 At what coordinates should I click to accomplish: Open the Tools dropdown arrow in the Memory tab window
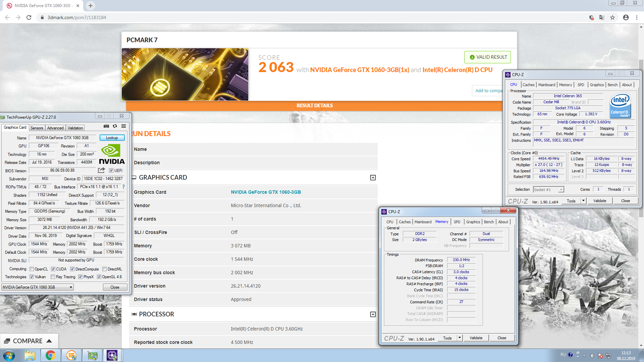pyautogui.click(x=460, y=338)
